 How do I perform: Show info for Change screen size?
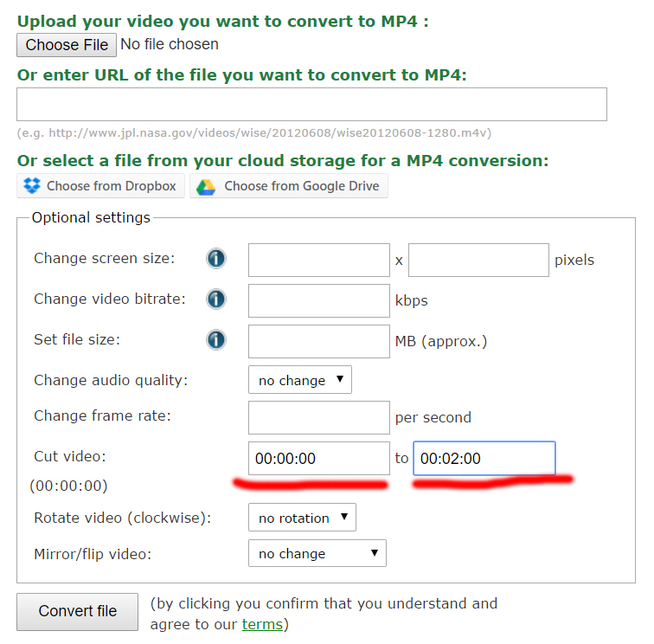pos(216,258)
